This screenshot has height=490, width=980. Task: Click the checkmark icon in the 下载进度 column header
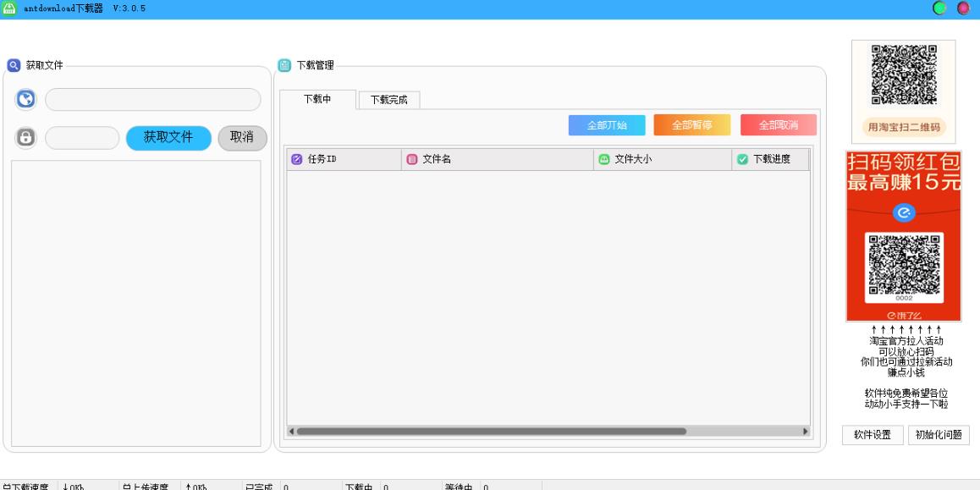742,159
